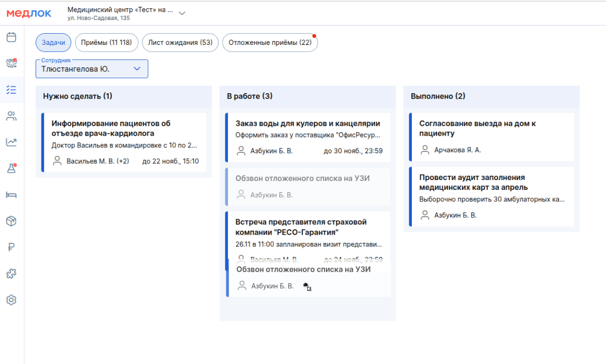
Task: Open the laboratory flask sidebar icon
Action: tap(11, 169)
